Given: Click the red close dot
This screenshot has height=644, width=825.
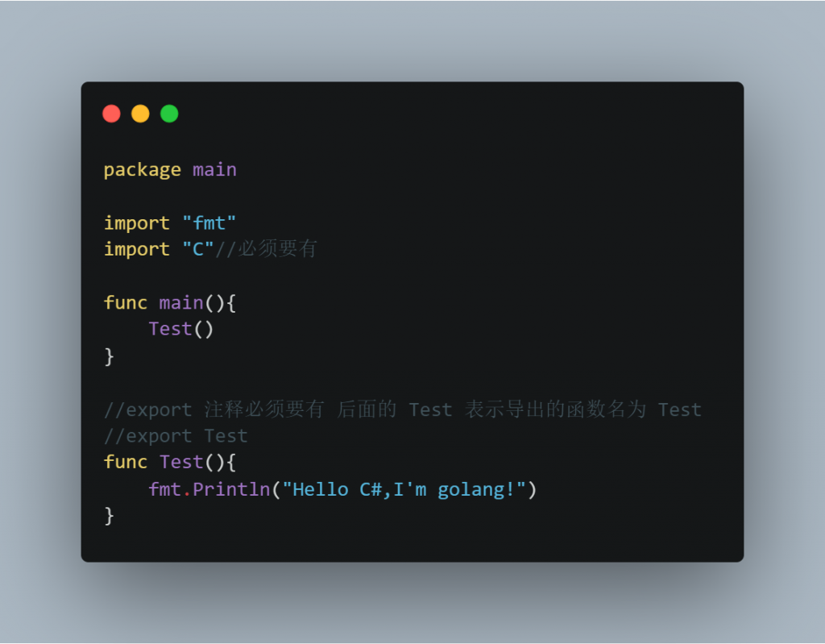Looking at the screenshot, I should 111,114.
